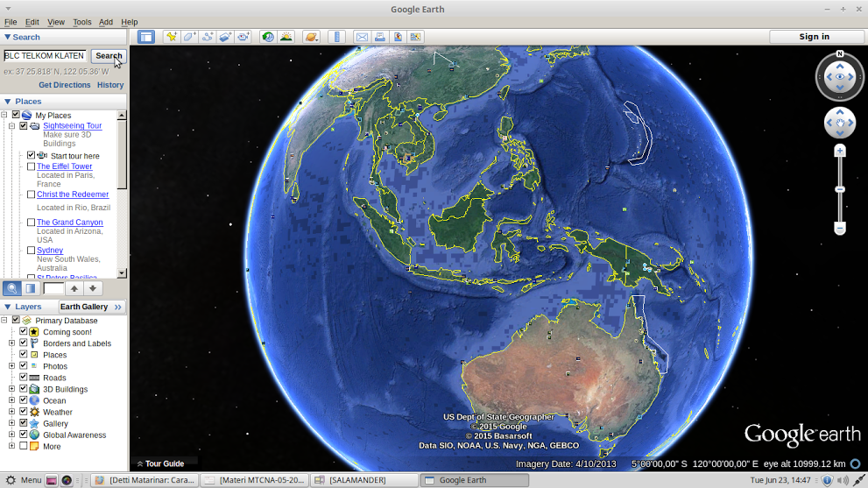Zoom out with the minus button
The width and height of the screenshot is (868, 488).
(x=840, y=228)
